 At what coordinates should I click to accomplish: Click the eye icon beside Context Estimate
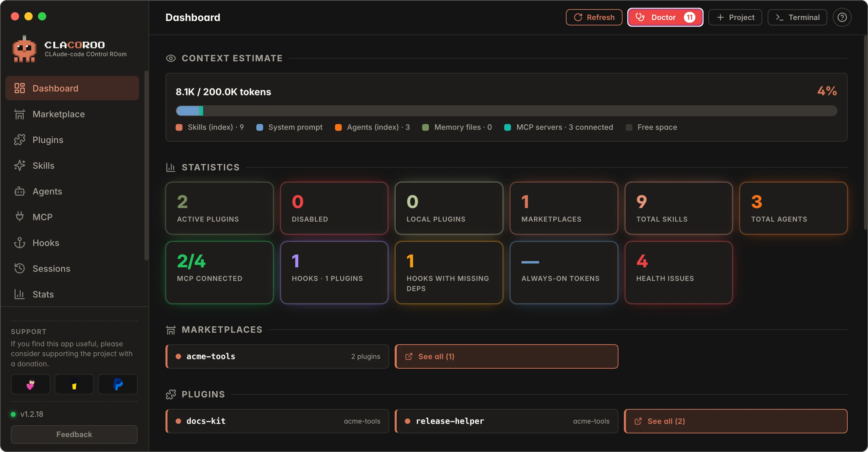pyautogui.click(x=171, y=58)
